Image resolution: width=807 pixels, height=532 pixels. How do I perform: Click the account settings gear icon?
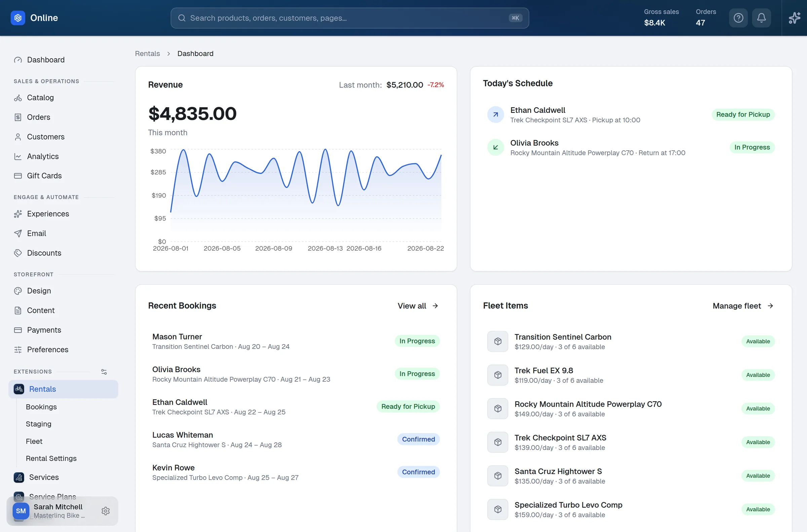[106, 510]
